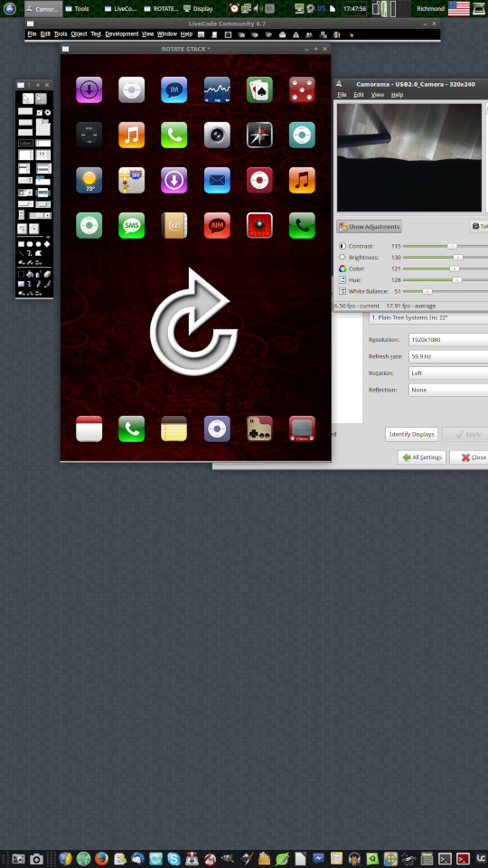
Task: Tap the camera lens icon
Action: [217, 135]
